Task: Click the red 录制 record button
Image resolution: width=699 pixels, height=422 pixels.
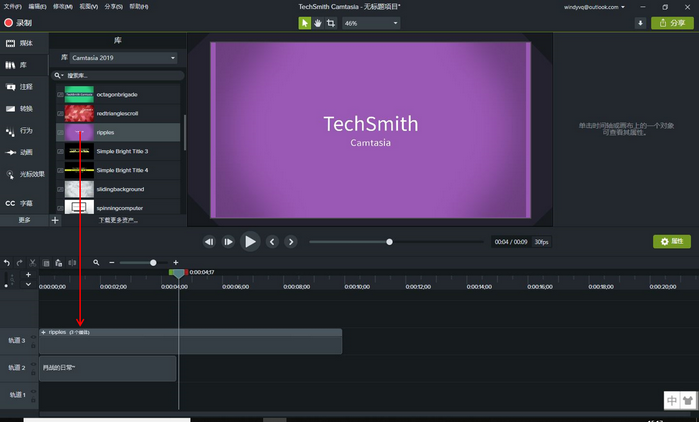Action: coord(18,23)
